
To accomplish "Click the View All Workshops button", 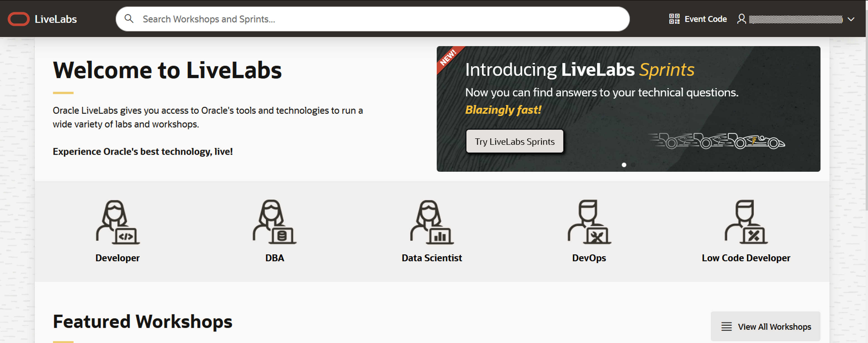I will point(765,326).
